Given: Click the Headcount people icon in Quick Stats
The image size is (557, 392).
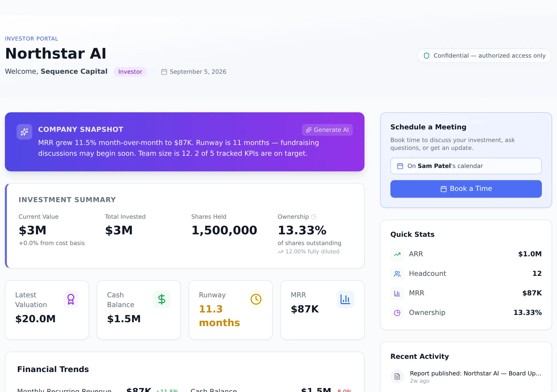Looking at the screenshot, I should (x=397, y=274).
